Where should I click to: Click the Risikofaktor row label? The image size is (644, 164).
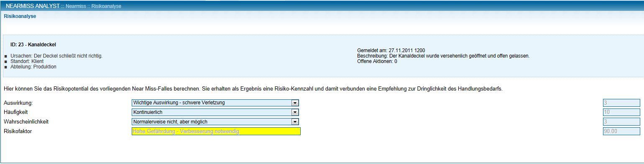[18, 131]
